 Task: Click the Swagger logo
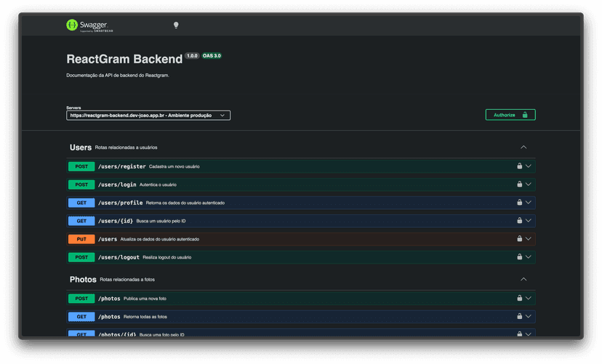coord(89,25)
